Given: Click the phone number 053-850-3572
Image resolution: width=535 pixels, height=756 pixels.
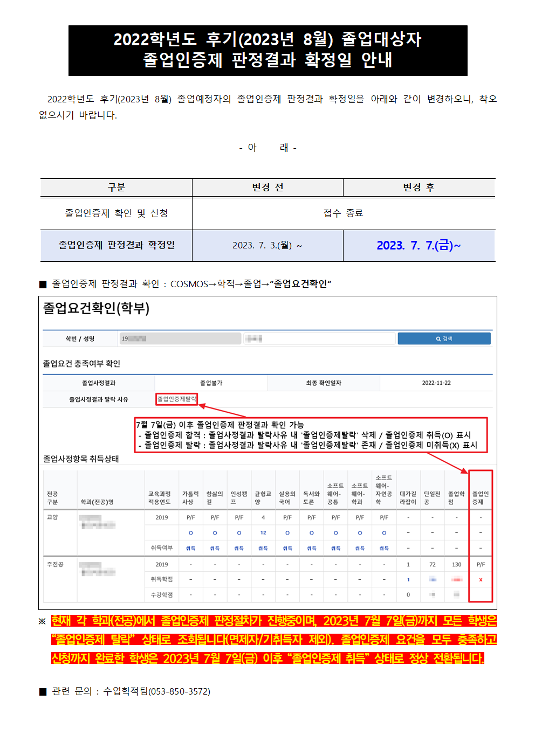Looking at the screenshot, I should 180,691.
